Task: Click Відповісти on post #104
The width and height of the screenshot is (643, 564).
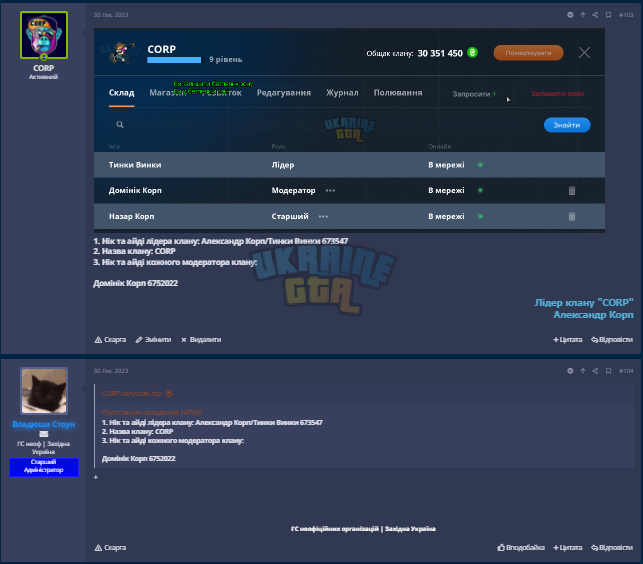Action: pyautogui.click(x=612, y=548)
